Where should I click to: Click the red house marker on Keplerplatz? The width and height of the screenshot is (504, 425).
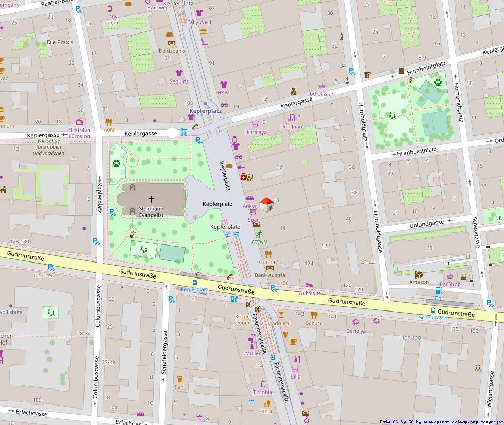(266, 204)
